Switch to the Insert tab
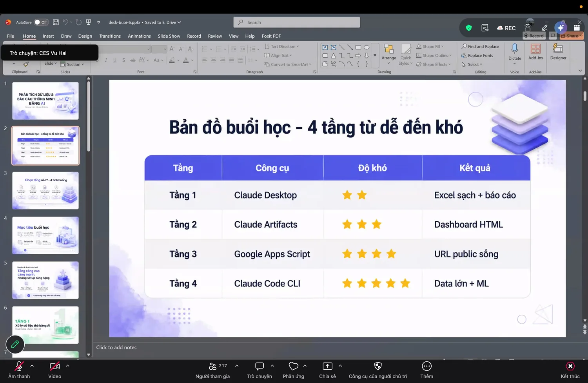The width and height of the screenshot is (588, 383). pos(48,36)
